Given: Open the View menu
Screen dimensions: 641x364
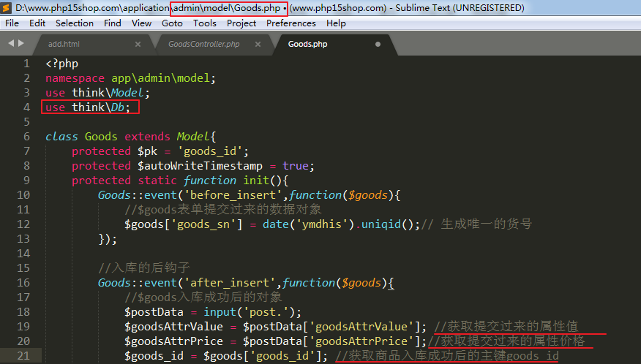Looking at the screenshot, I should tap(141, 23).
